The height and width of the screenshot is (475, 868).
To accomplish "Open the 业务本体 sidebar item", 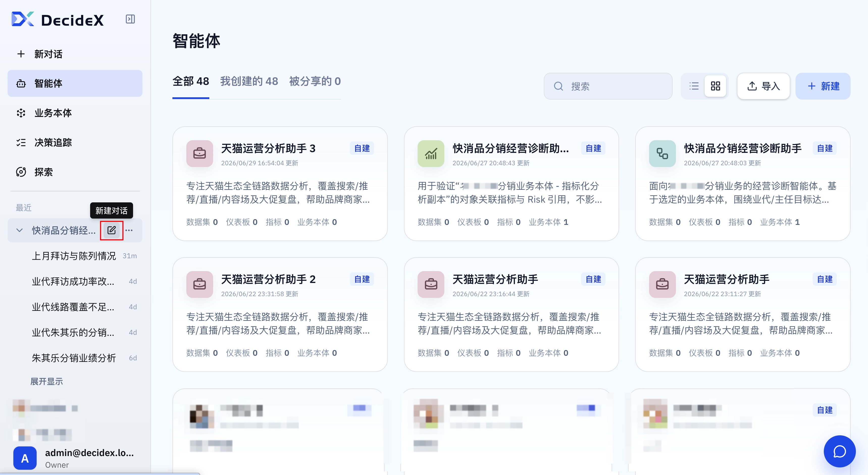I will tap(75, 113).
